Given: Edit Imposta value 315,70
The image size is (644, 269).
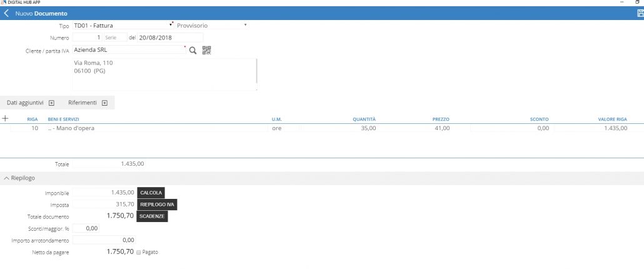Looking at the screenshot, I should point(104,204).
